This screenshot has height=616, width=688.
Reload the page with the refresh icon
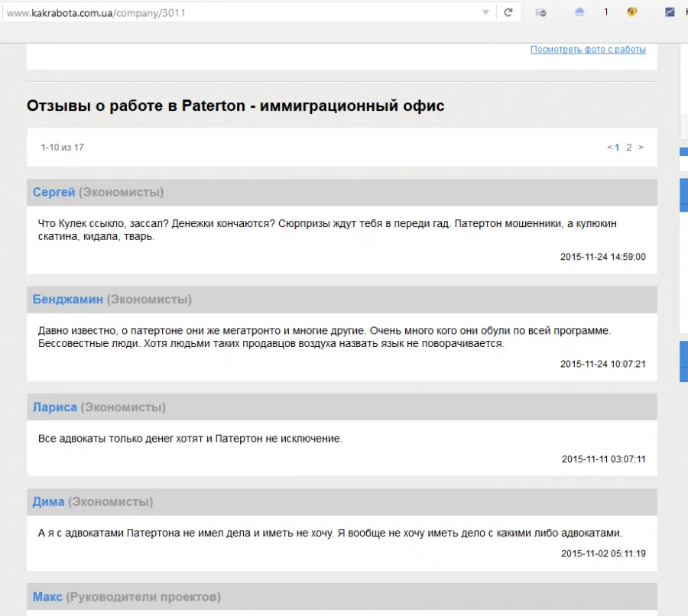508,12
